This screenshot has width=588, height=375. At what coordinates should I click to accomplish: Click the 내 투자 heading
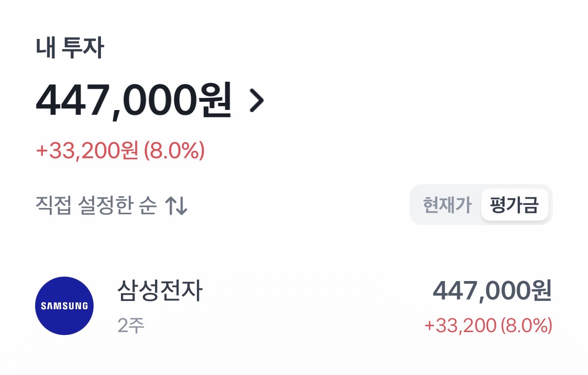70,49
